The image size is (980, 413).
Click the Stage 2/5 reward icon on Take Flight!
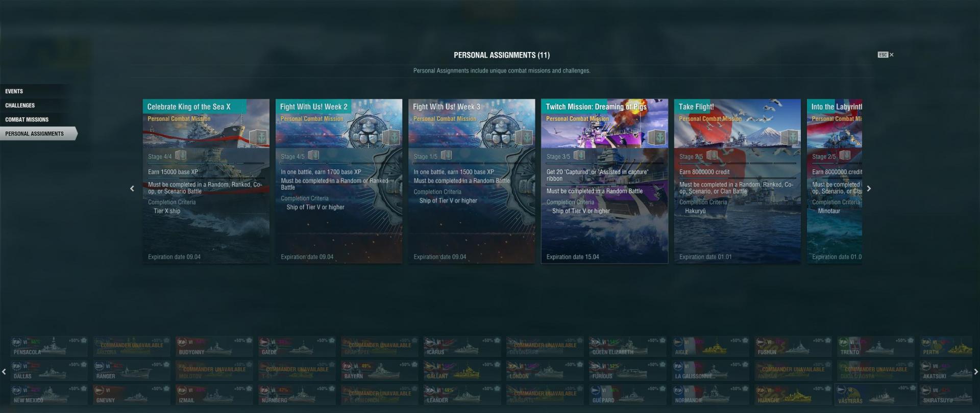click(712, 155)
